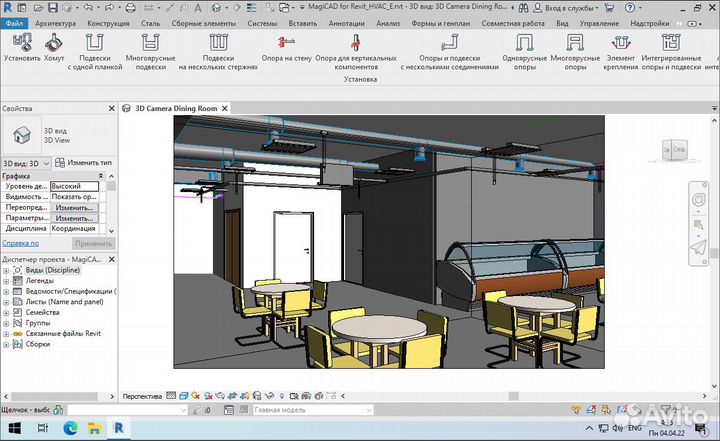Toggle select links in status bar

tap(576, 408)
